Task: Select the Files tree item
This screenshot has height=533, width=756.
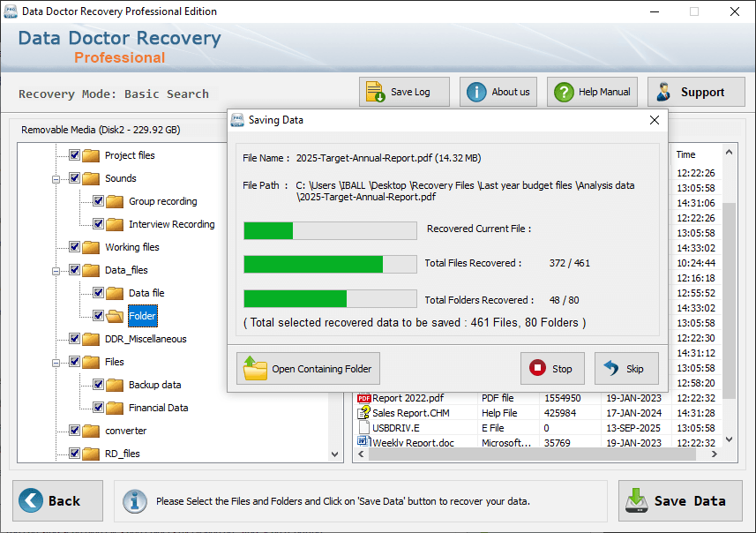Action: (115, 362)
